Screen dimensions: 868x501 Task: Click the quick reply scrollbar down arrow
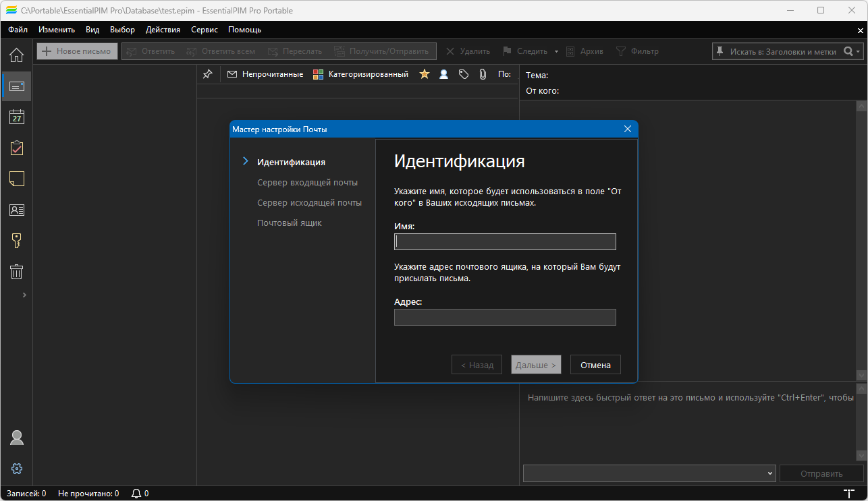click(861, 455)
